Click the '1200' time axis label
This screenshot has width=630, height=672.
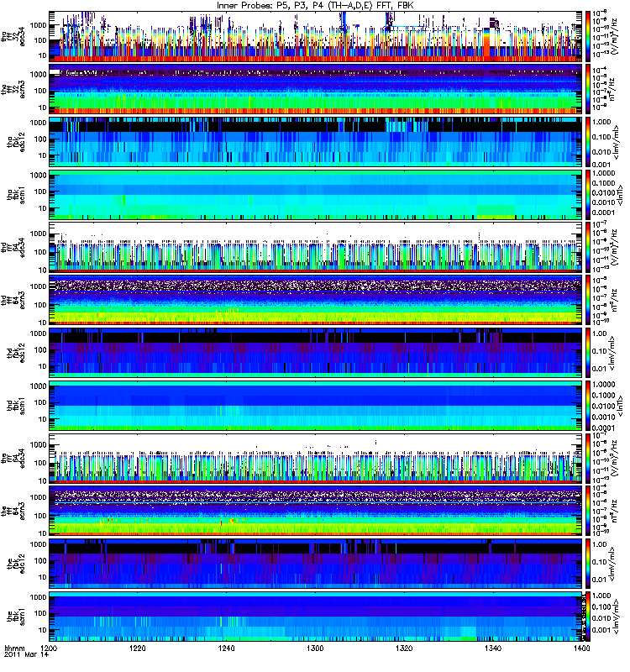[x=49, y=648]
